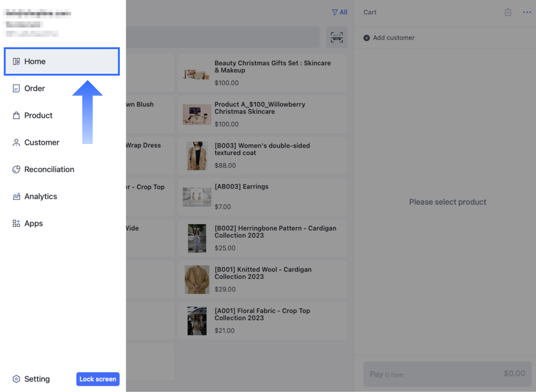Select the [AB003] Earrings product name
The height and width of the screenshot is (392, 536).
click(x=242, y=187)
